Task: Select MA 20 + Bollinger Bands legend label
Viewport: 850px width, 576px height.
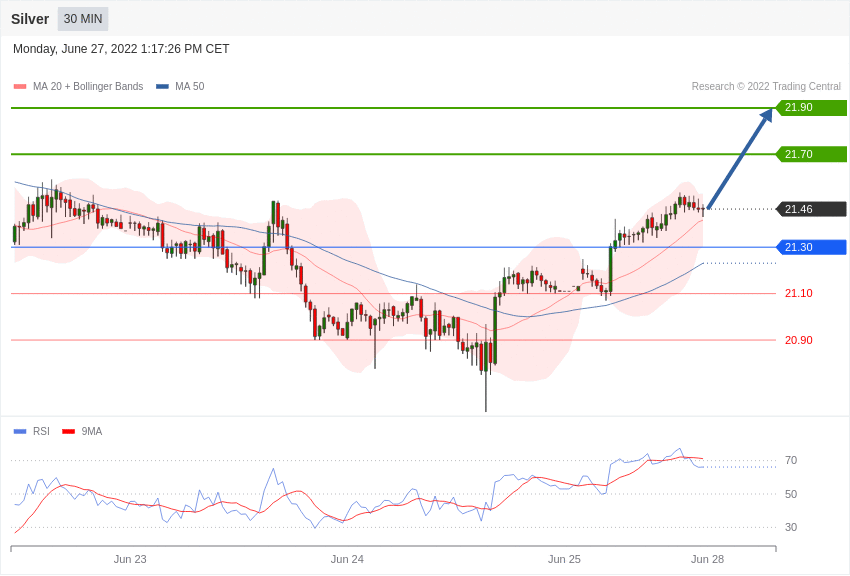Action: pos(88,86)
